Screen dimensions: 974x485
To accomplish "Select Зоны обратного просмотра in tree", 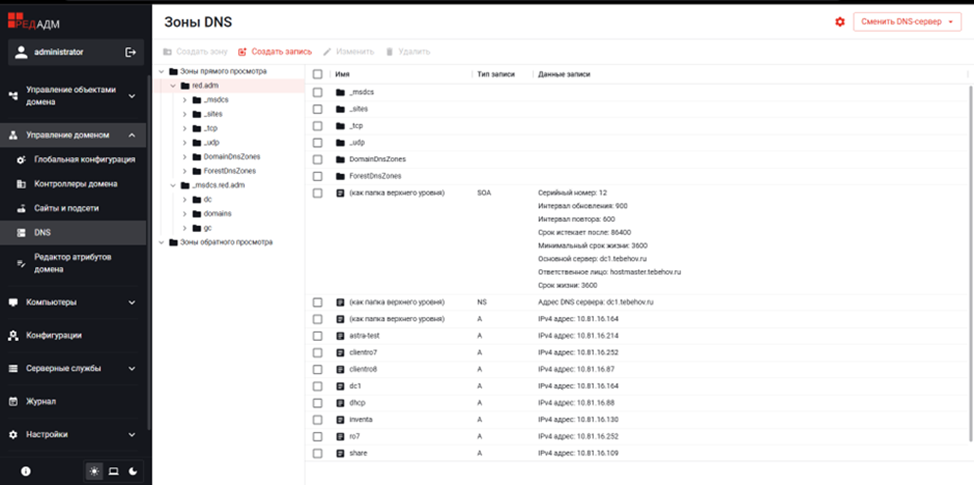I will pyautogui.click(x=225, y=242).
